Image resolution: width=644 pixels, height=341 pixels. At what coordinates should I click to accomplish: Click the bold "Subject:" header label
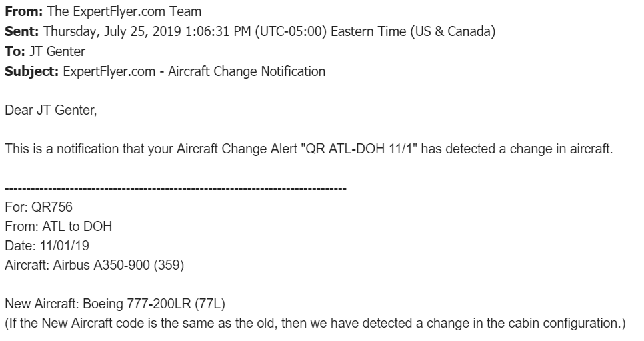pyautogui.click(x=31, y=71)
